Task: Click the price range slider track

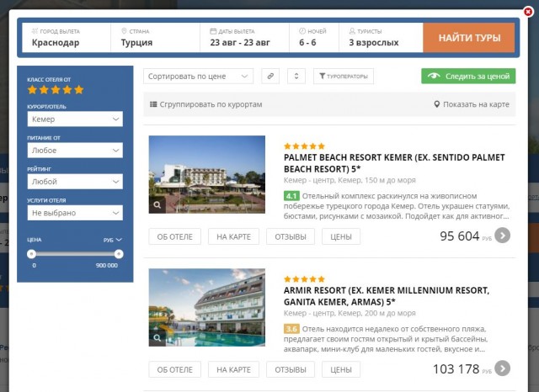Action: click(x=75, y=254)
